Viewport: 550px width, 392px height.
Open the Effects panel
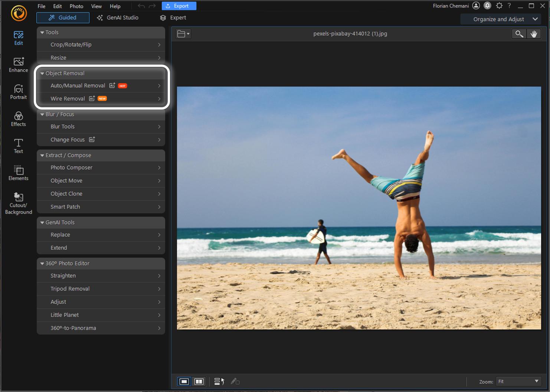click(x=18, y=118)
